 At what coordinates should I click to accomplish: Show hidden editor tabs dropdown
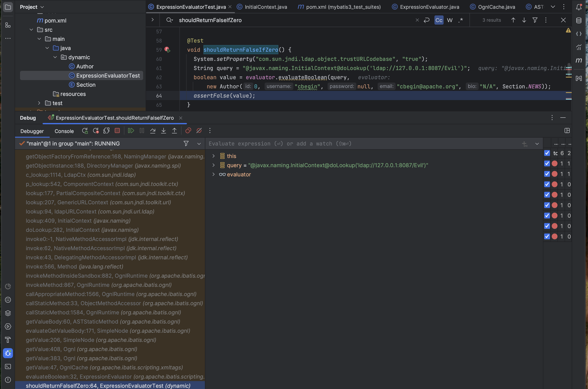coord(553,7)
